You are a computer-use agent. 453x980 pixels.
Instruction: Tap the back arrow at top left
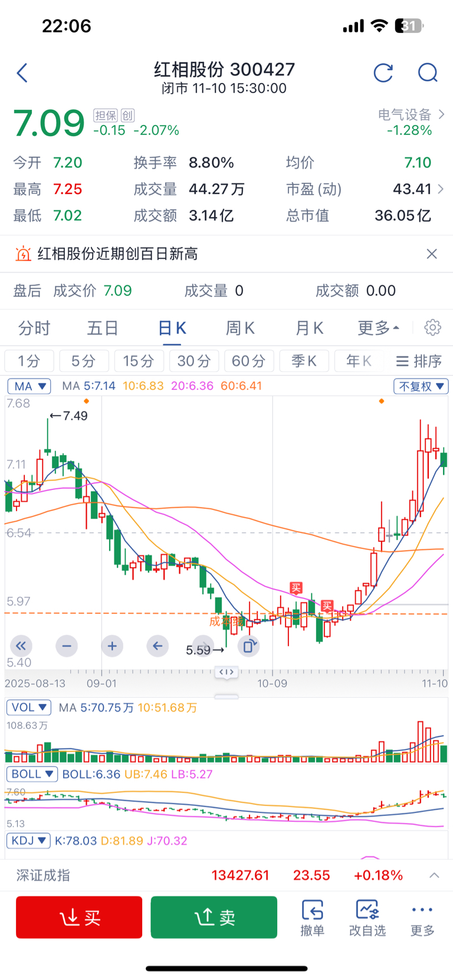tap(22, 73)
